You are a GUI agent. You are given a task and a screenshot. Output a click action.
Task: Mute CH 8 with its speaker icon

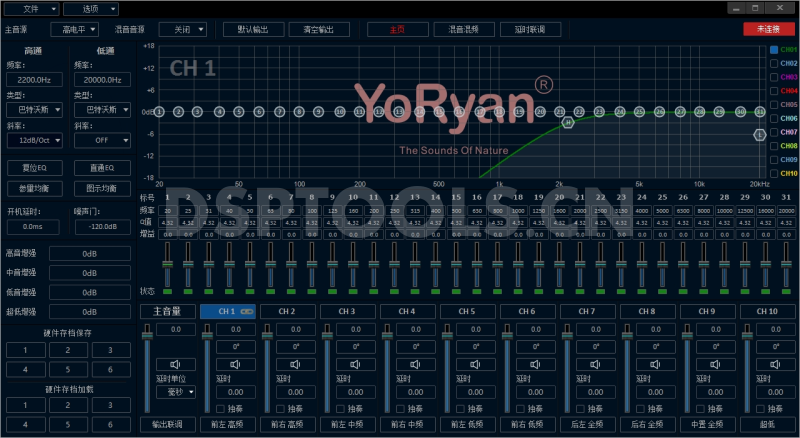656,364
